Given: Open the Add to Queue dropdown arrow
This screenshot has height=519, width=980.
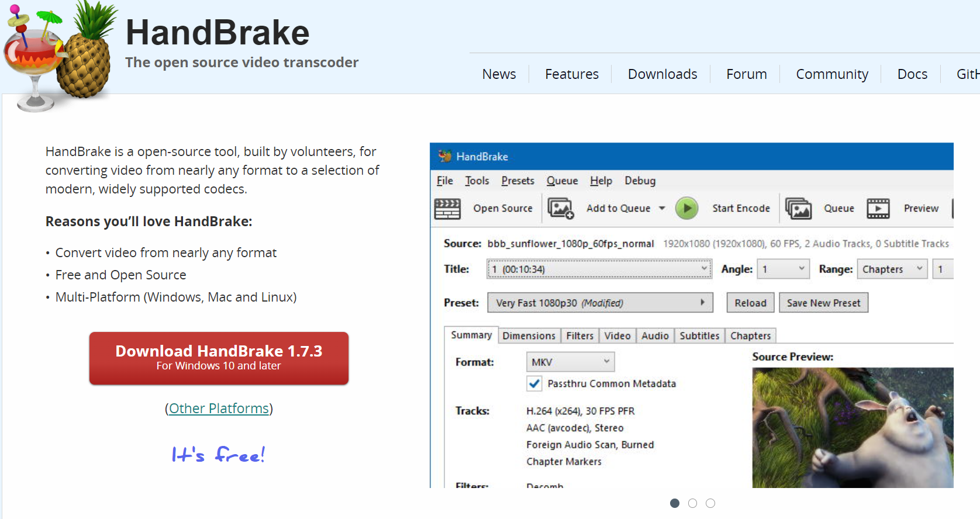Looking at the screenshot, I should 662,208.
